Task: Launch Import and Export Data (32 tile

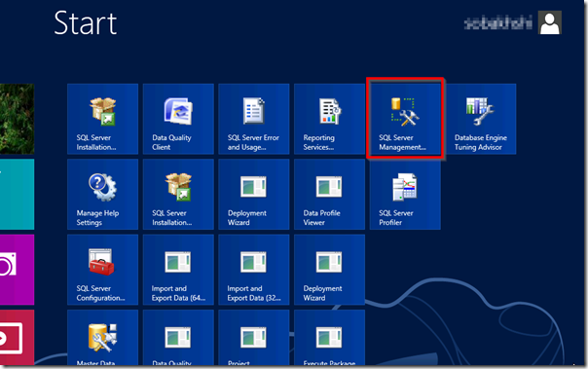Action: point(254,270)
